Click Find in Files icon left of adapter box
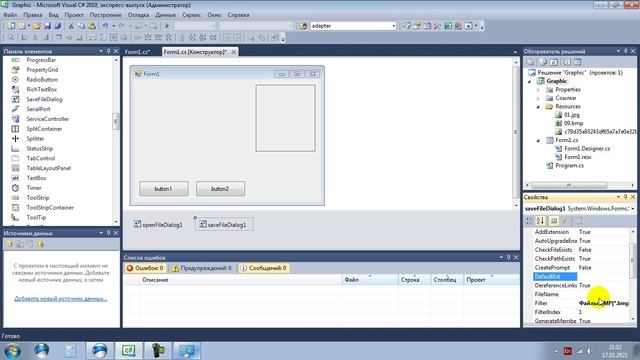Image resolution: width=640 pixels, height=360 pixels. click(303, 26)
